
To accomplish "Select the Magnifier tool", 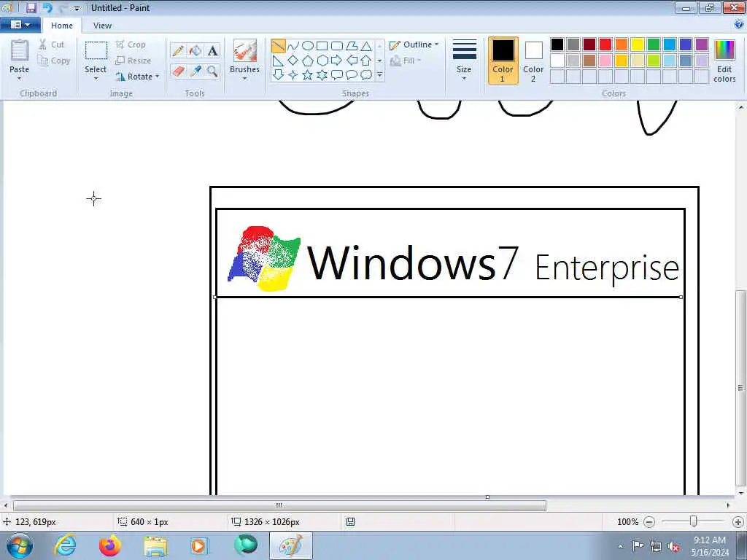I will [x=212, y=71].
